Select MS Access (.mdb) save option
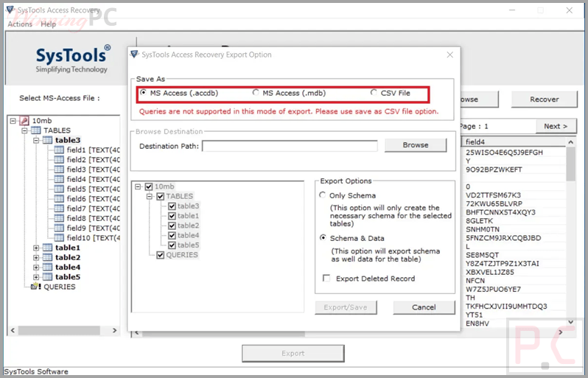Viewport: 588px width, 378px height. (256, 92)
